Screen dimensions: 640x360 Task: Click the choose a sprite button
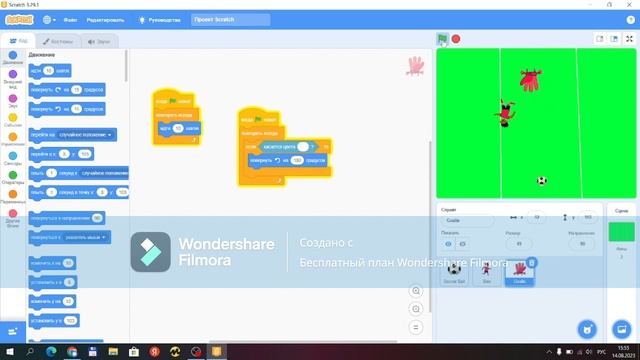[x=587, y=329]
